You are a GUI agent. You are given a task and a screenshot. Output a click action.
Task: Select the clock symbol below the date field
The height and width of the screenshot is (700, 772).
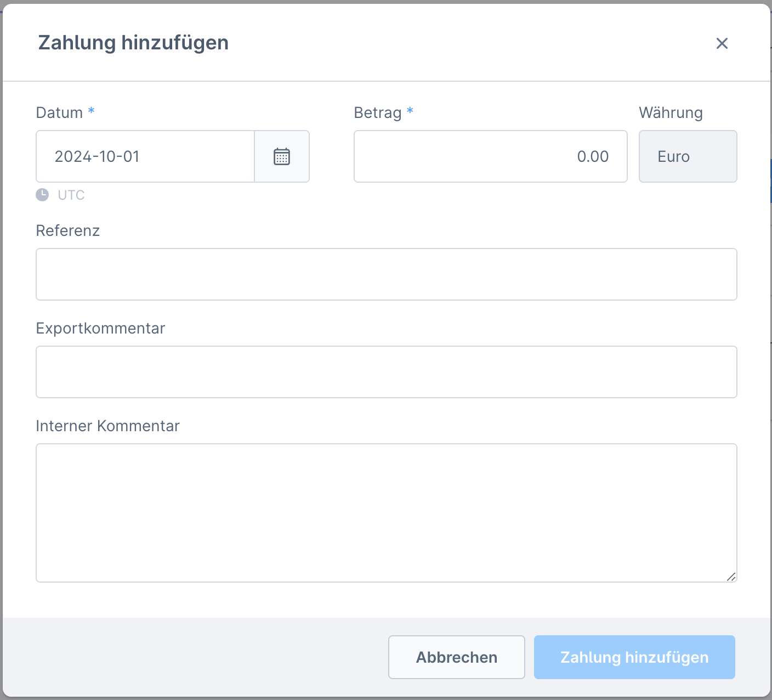tap(43, 195)
